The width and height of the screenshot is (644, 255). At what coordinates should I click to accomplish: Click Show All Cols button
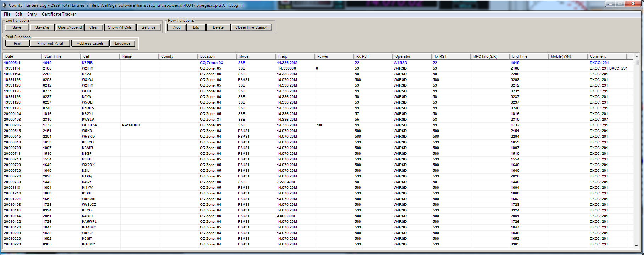point(120,27)
